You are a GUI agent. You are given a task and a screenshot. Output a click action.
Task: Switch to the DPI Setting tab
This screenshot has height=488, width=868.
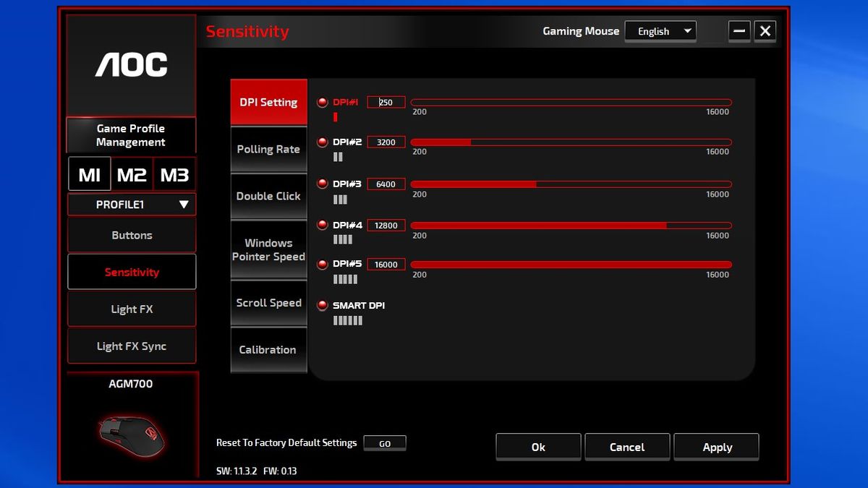269,103
